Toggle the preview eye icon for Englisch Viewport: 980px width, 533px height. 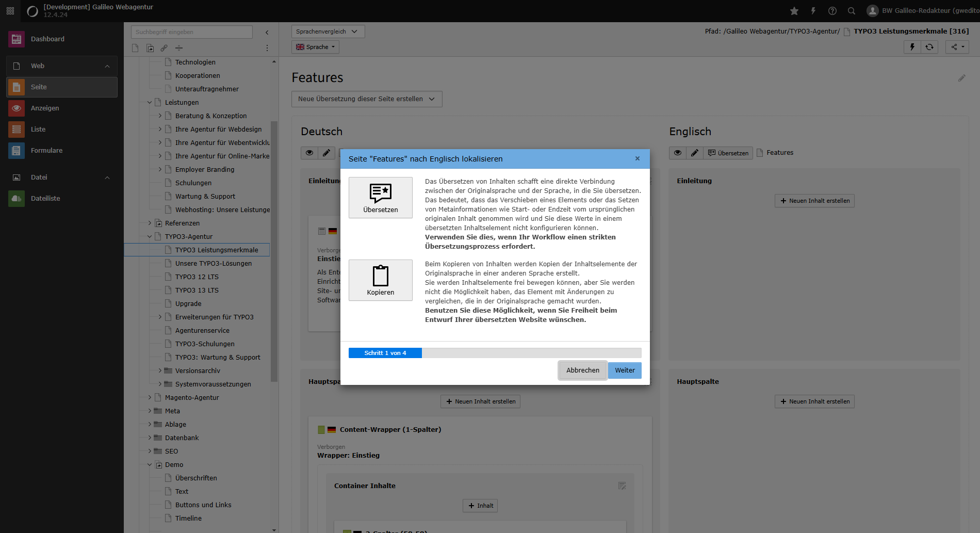point(677,153)
